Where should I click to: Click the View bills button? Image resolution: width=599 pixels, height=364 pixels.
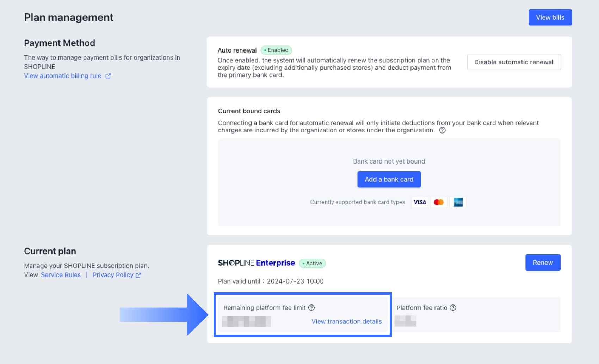point(550,17)
